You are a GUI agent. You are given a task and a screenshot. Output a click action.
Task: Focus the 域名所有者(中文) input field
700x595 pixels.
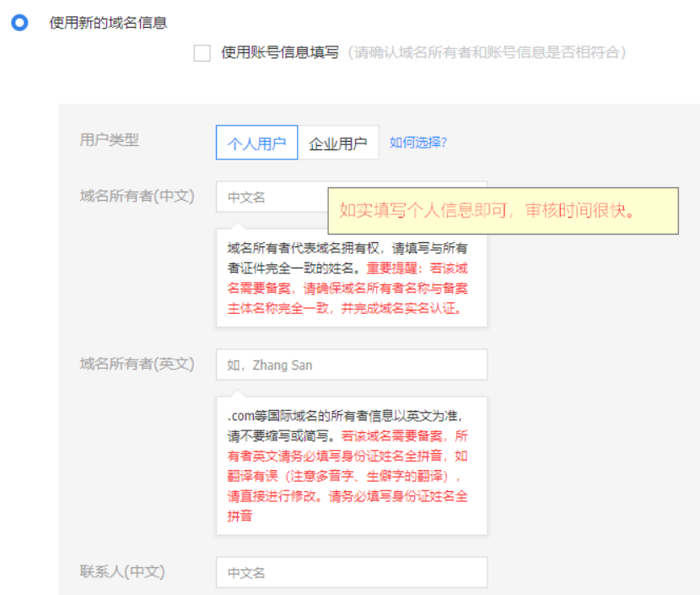pos(270,197)
